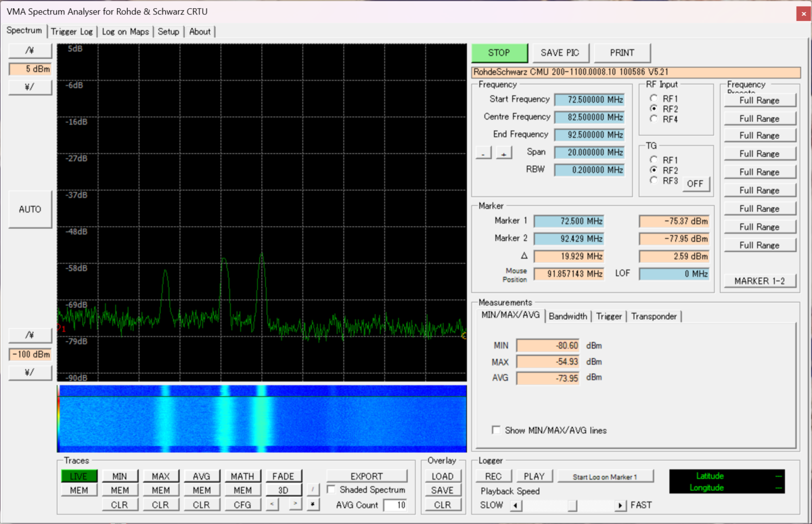Click the MARKER 1-2 button
Viewport: 812px width, 524px height.
click(759, 281)
